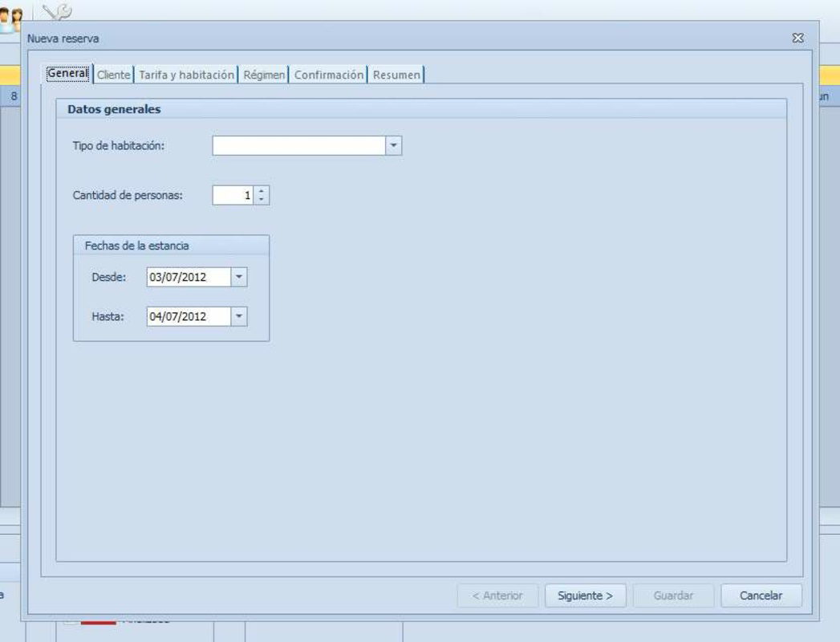Click the Nueva reserva title text
The width and height of the screenshot is (840, 642).
coord(63,39)
